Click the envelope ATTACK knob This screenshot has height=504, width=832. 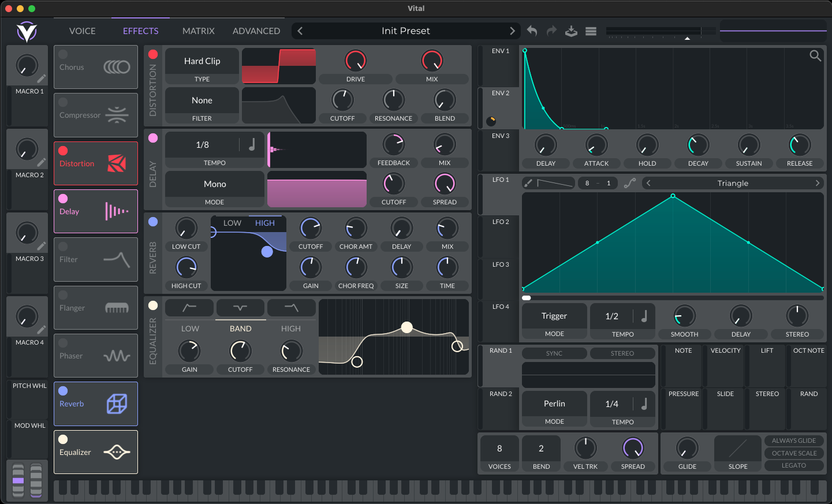click(596, 145)
